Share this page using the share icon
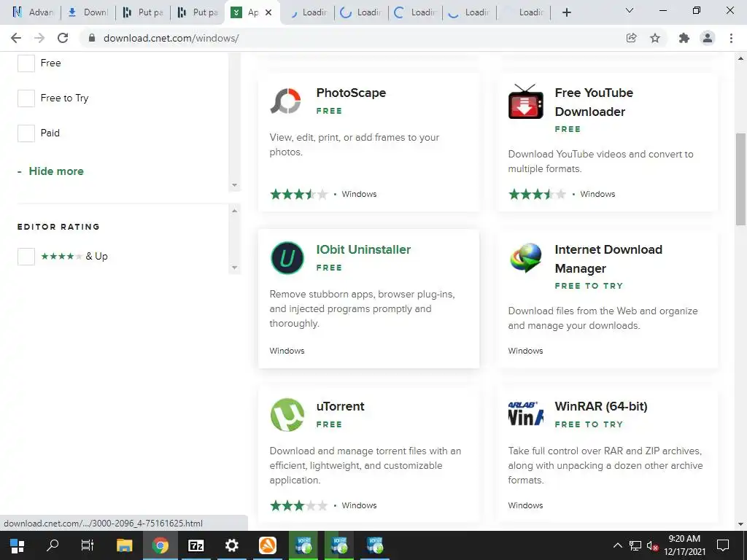This screenshot has height=560, width=747. (x=631, y=38)
